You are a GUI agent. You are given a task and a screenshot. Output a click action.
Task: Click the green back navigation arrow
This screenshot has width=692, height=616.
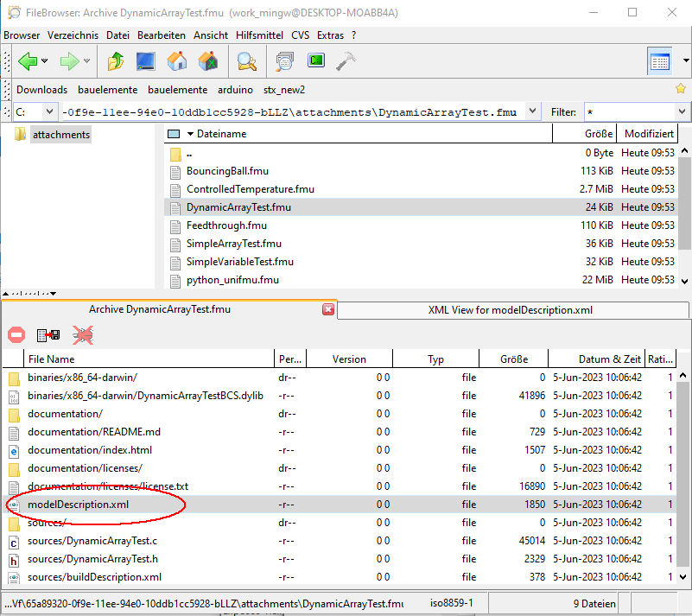point(27,61)
